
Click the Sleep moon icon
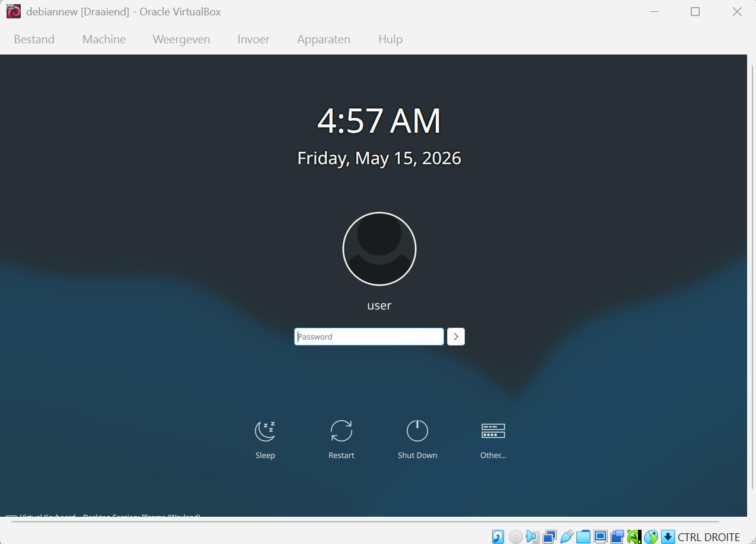point(265,431)
